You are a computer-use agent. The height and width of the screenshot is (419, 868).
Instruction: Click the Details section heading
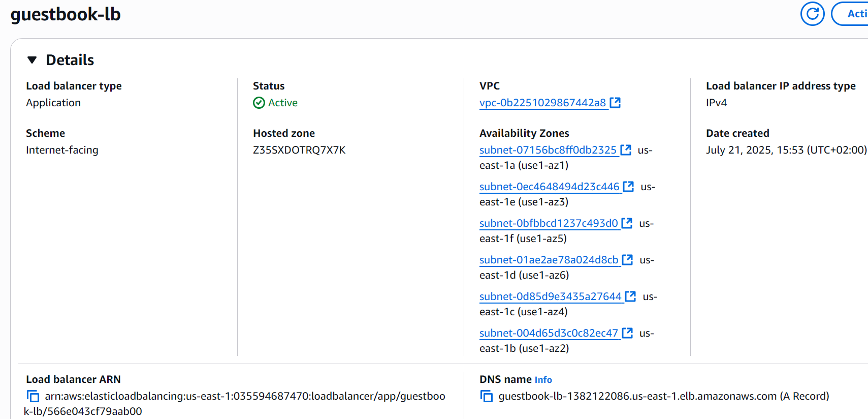[x=70, y=60]
